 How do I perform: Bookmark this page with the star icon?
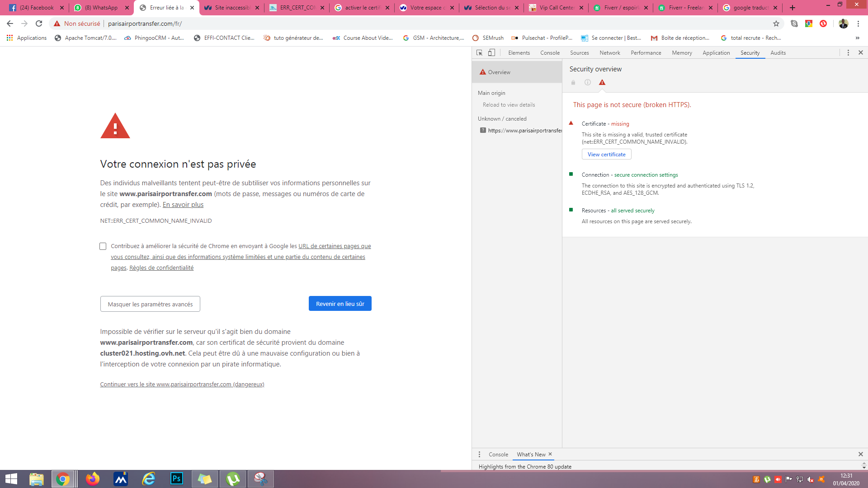pos(776,23)
